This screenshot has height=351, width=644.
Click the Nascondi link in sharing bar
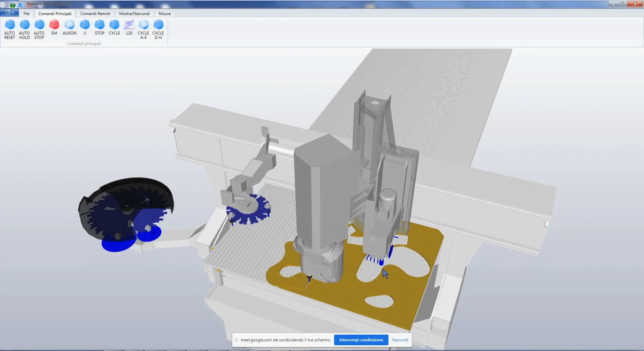(400, 340)
